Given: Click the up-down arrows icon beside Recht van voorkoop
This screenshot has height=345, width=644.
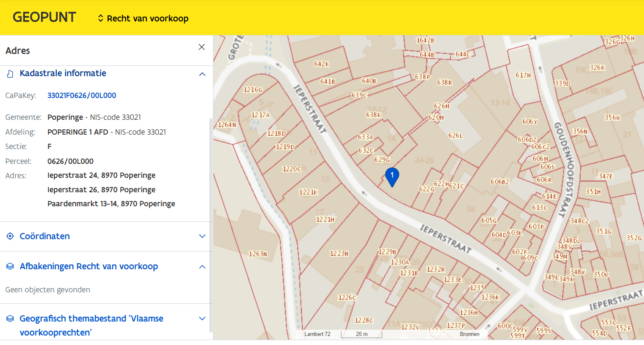Looking at the screenshot, I should tap(100, 19).
